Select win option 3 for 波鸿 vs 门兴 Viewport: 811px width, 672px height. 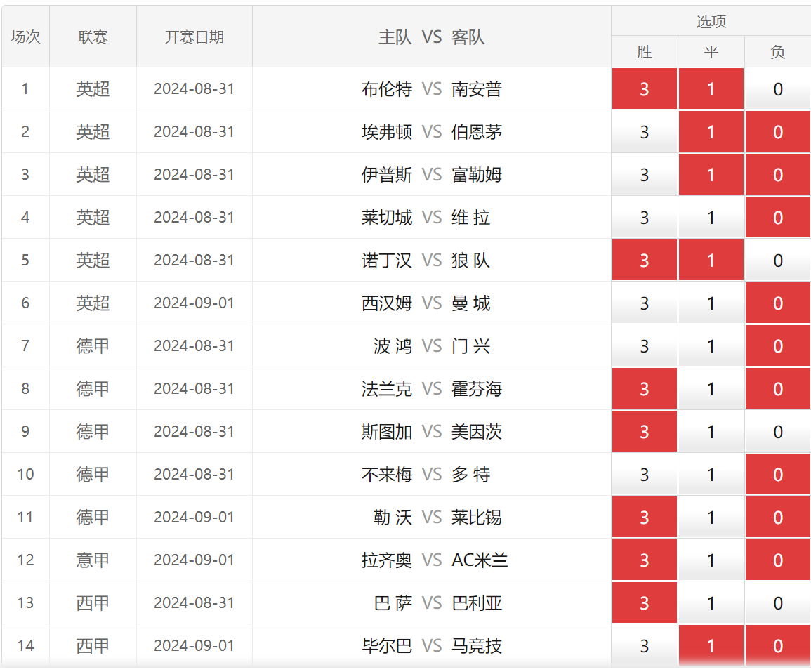point(644,345)
